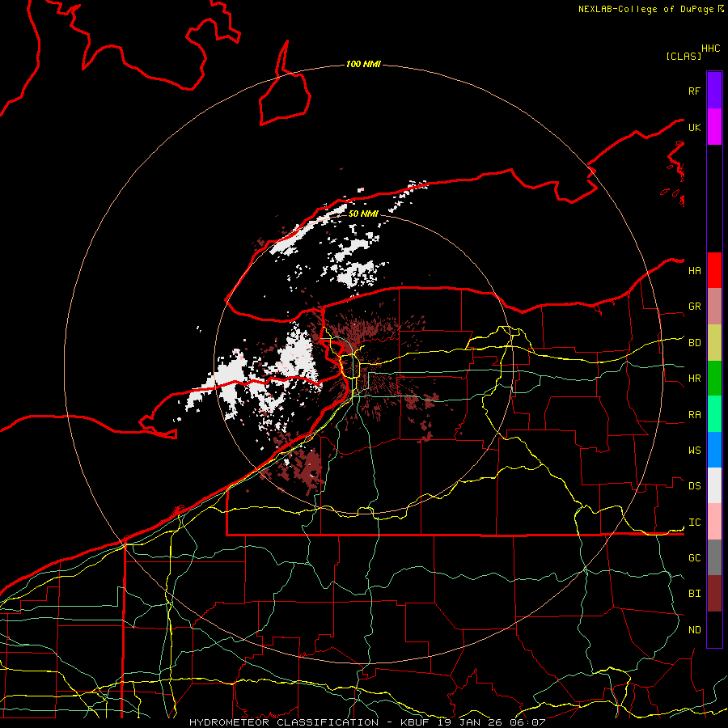Click the WS legend label

tap(694, 451)
